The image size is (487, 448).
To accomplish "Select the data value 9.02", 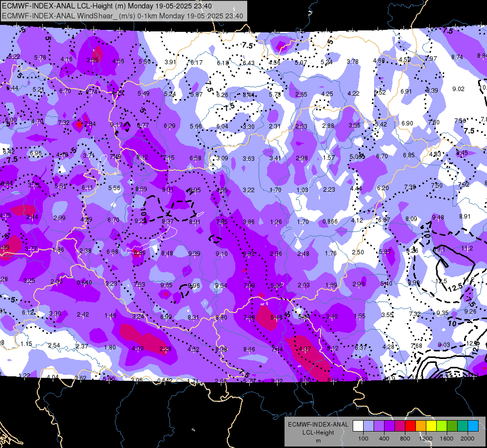I will 459,89.
